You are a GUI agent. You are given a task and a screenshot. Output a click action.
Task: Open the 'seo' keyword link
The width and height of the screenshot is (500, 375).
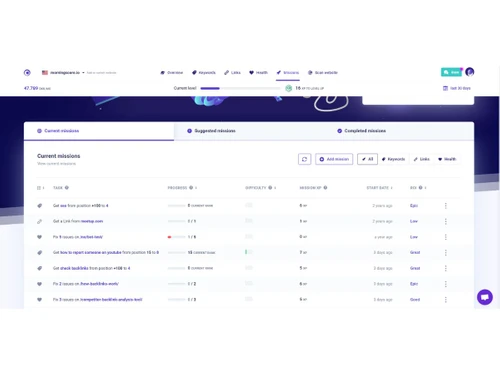coord(63,206)
